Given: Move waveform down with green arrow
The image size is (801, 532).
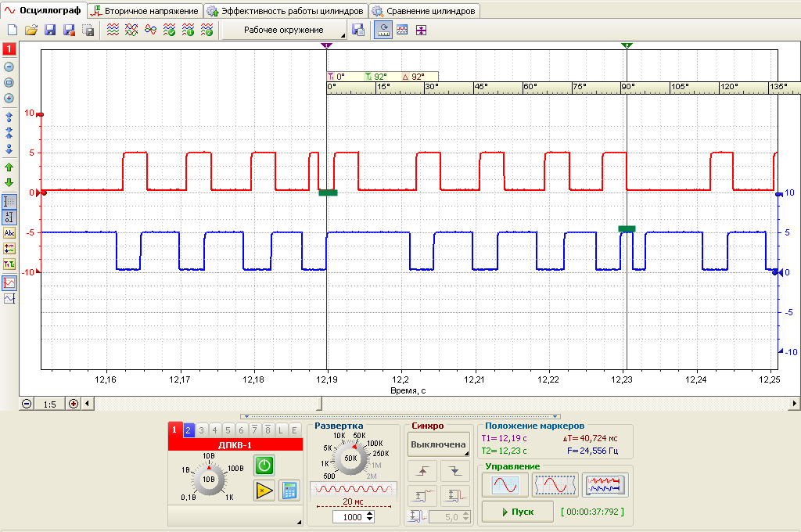Looking at the screenshot, I should tap(9, 182).
